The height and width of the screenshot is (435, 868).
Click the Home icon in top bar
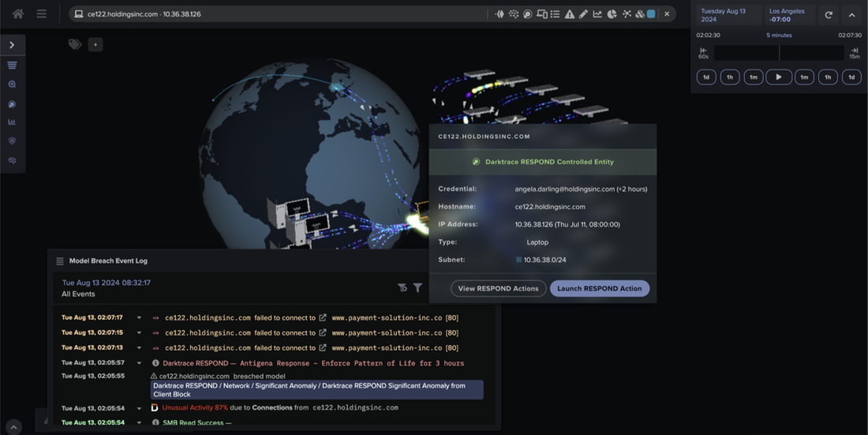(x=17, y=13)
